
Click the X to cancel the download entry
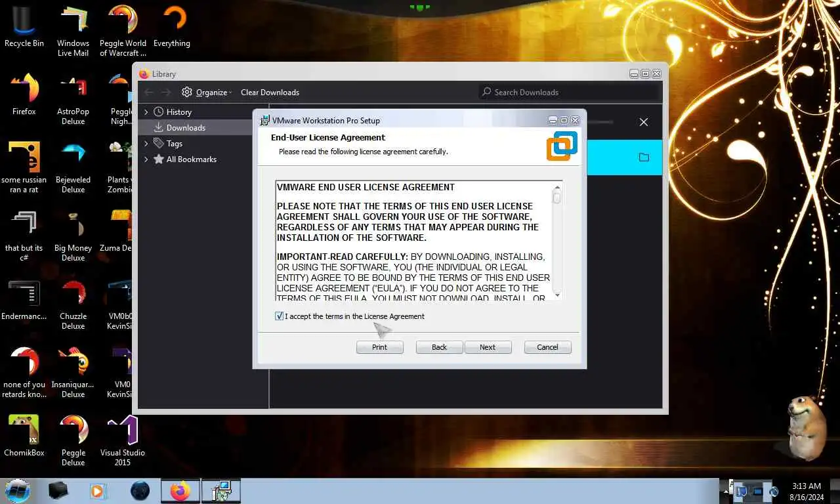[644, 122]
